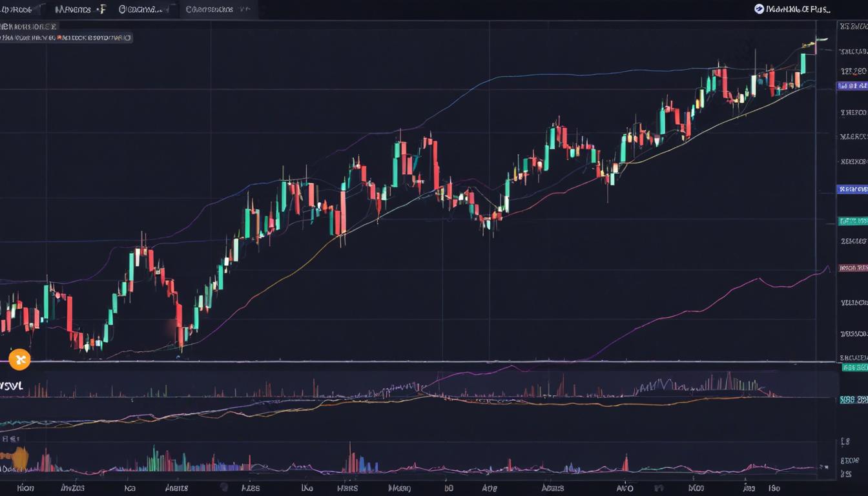Click the orange X marker icon on left edge
Screen dimensions: 868x496
(20, 359)
